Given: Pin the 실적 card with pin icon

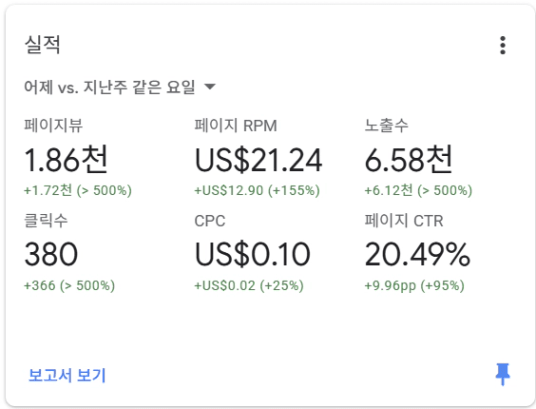Looking at the screenshot, I should 502,374.
